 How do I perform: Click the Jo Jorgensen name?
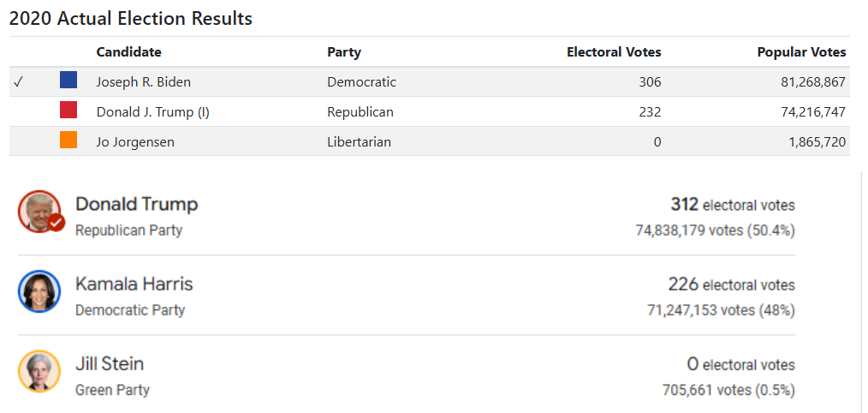[x=135, y=142]
